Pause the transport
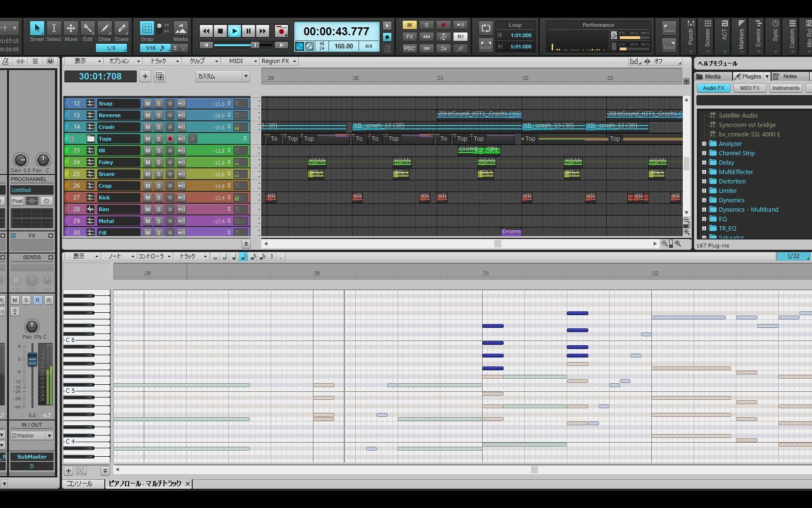 [x=248, y=31]
